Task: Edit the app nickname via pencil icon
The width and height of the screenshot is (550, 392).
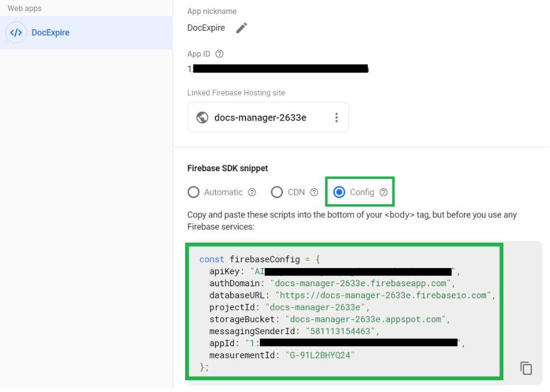Action: (241, 28)
